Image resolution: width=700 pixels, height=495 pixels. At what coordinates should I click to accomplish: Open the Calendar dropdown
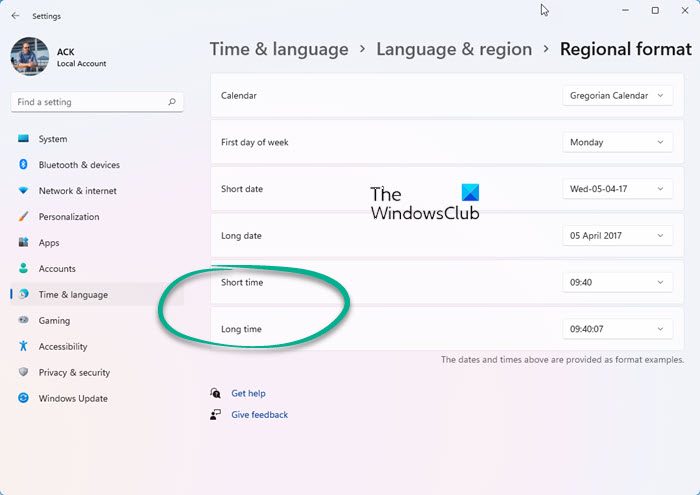coord(616,96)
